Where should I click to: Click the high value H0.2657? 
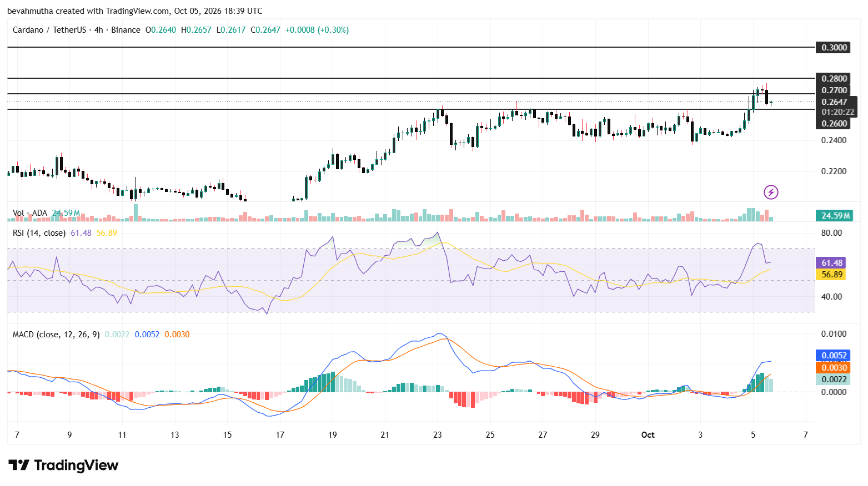coord(196,30)
